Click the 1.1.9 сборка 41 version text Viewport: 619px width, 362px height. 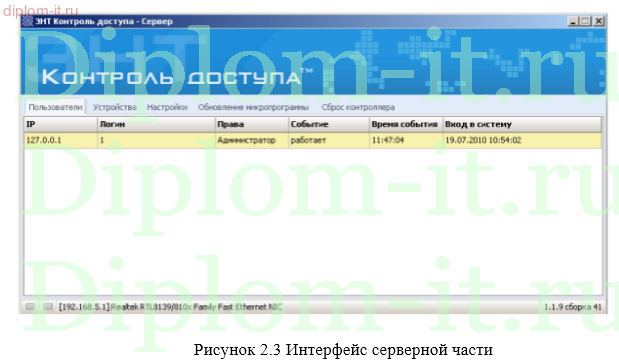(x=572, y=307)
